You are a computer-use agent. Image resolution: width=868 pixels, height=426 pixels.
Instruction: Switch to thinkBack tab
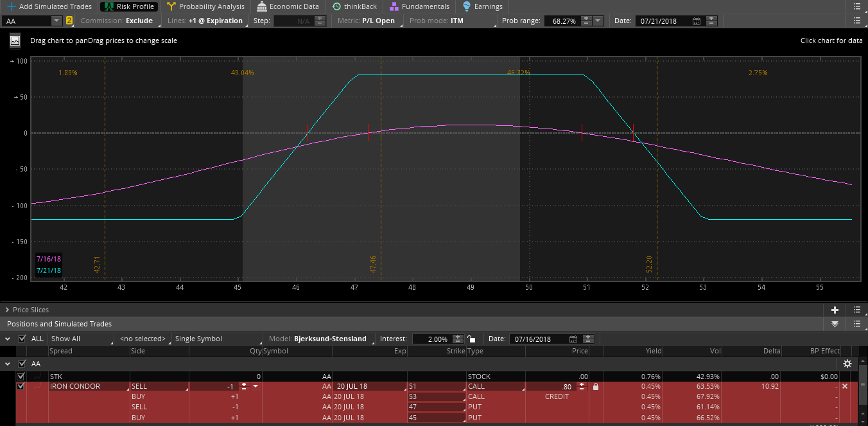355,6
